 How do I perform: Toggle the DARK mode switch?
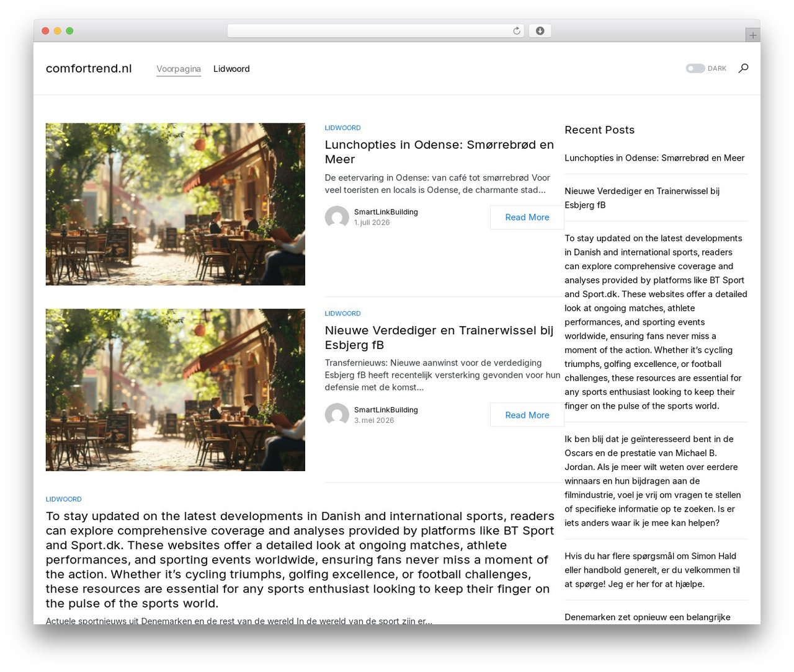[x=695, y=68]
